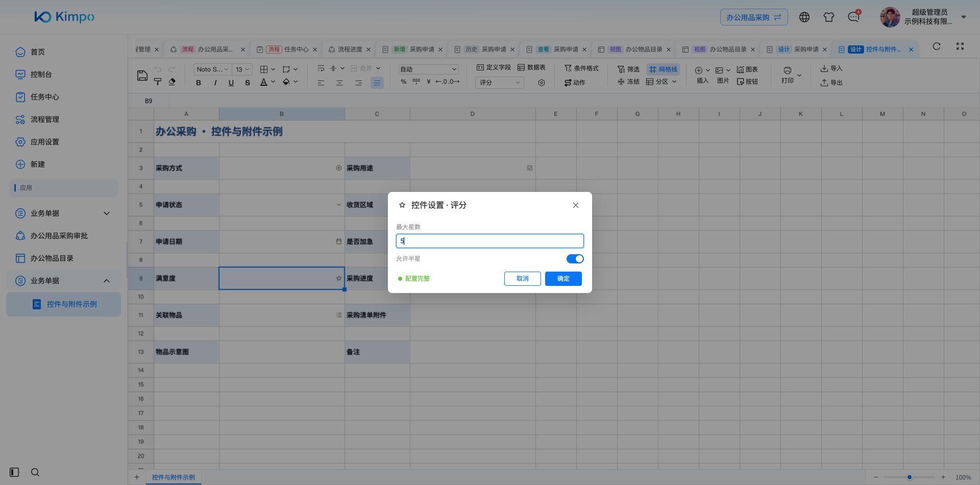Open the 分区 dropdown
980x485 pixels.
(661, 82)
